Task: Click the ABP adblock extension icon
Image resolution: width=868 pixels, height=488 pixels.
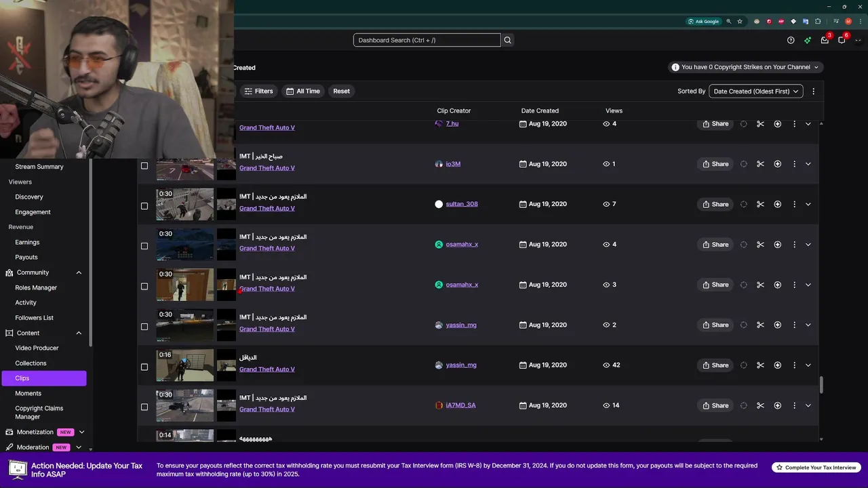Action: [781, 21]
